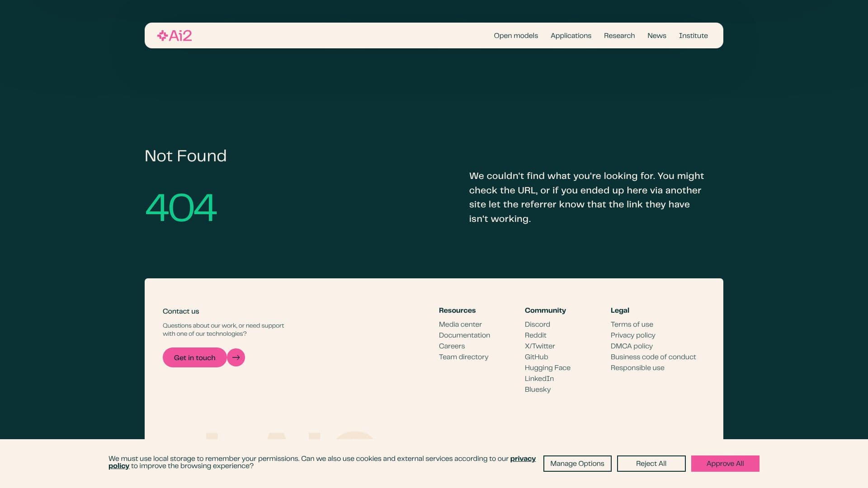Image resolution: width=868 pixels, height=488 pixels.
Task: Click the Contact us heading
Action: coord(181,311)
